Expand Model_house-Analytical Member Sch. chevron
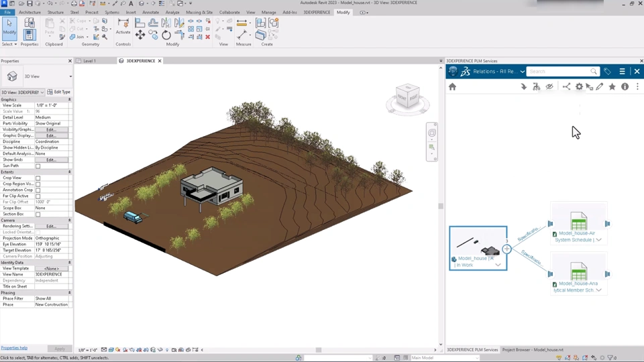644x362 pixels. click(x=599, y=290)
